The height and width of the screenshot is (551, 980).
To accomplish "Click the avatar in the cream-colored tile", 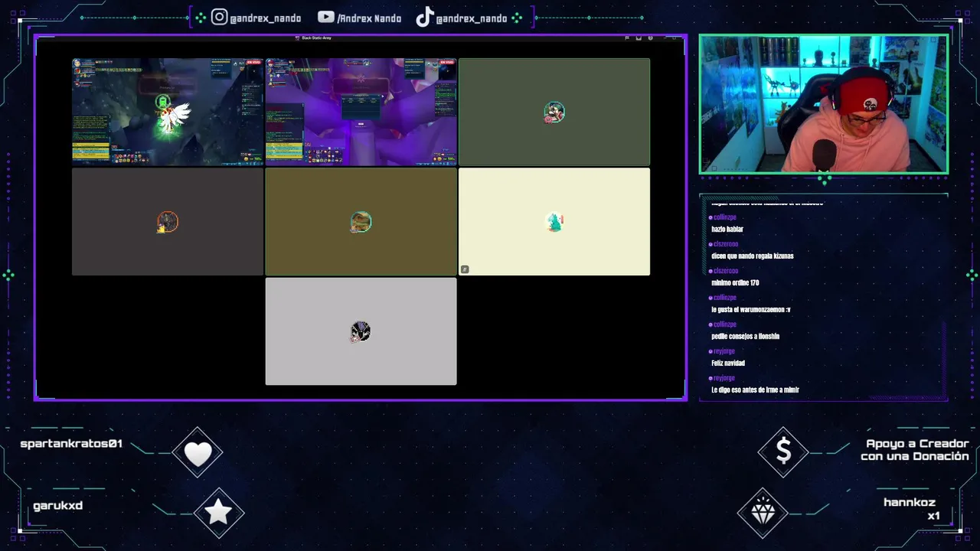I will 554,222.
